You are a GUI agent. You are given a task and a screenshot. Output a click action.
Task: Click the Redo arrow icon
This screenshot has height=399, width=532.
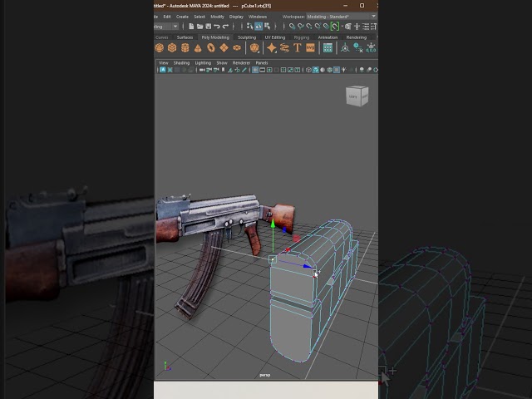tap(225, 27)
